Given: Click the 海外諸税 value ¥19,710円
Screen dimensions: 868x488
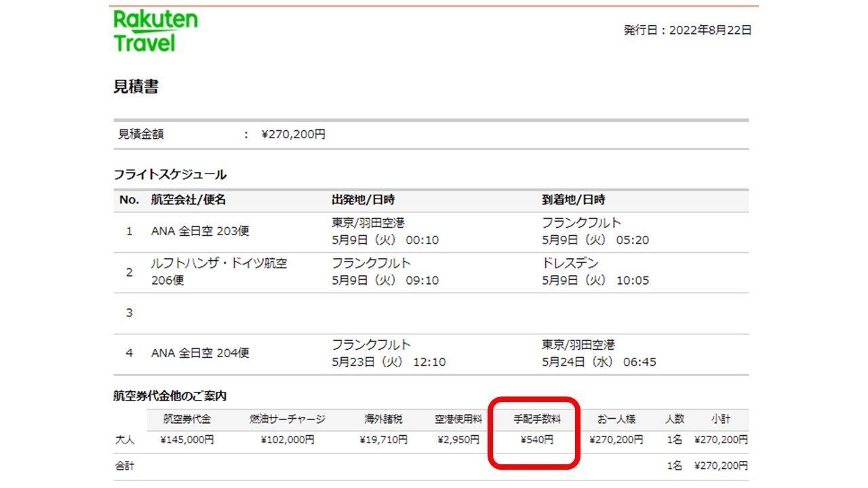Looking at the screenshot, I should click(383, 439).
